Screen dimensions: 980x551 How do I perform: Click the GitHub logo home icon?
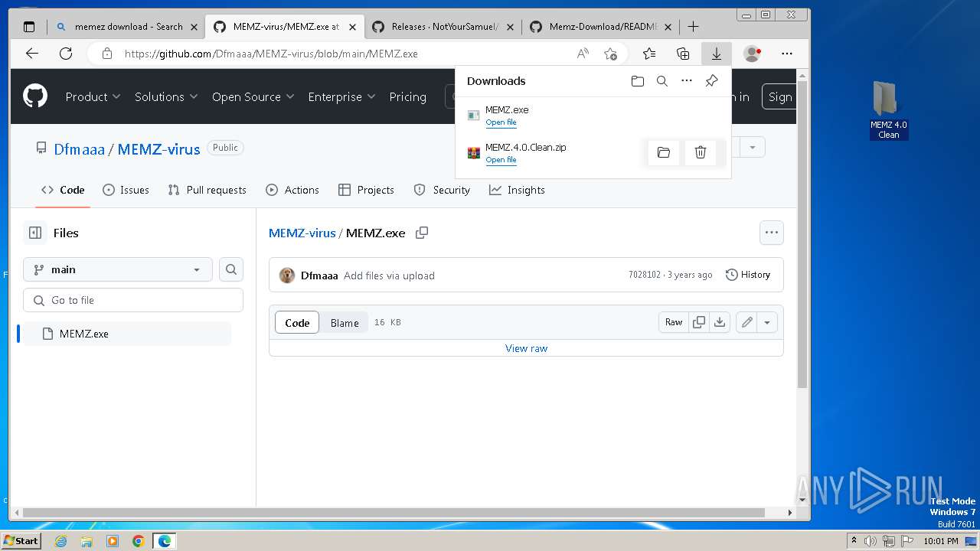click(35, 96)
